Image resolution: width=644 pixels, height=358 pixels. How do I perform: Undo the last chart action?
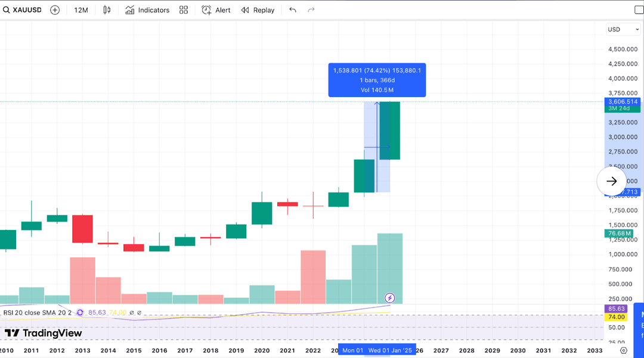coord(292,10)
